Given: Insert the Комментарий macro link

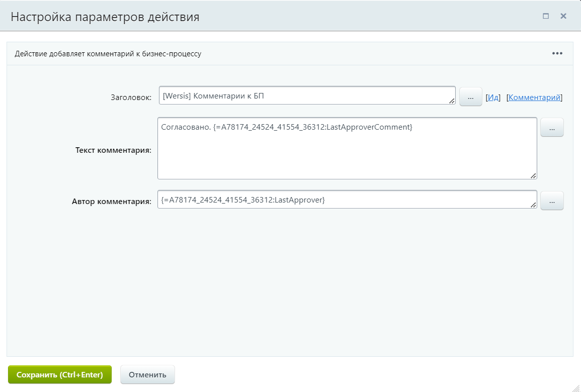Looking at the screenshot, I should [x=534, y=97].
